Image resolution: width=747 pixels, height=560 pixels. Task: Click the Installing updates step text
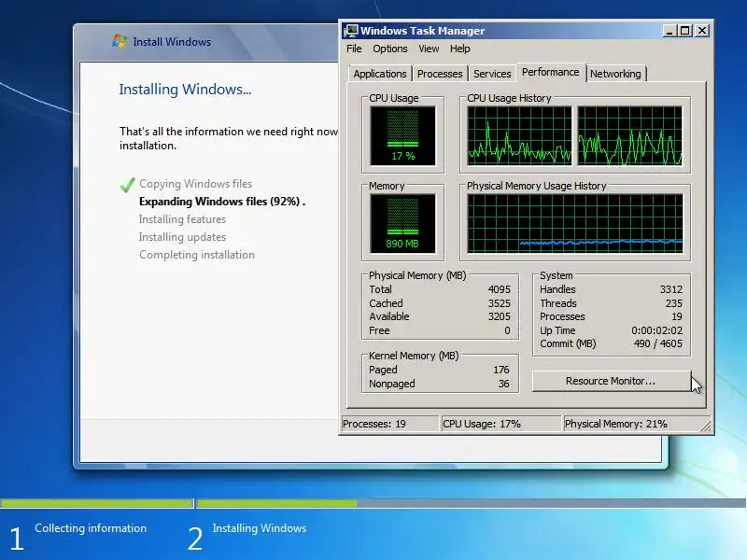tap(182, 237)
